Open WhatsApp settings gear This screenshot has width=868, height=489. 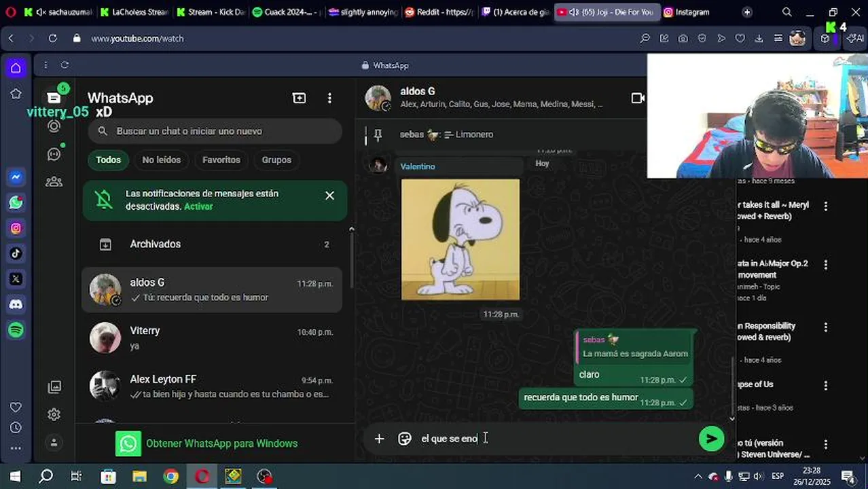pyautogui.click(x=54, y=414)
